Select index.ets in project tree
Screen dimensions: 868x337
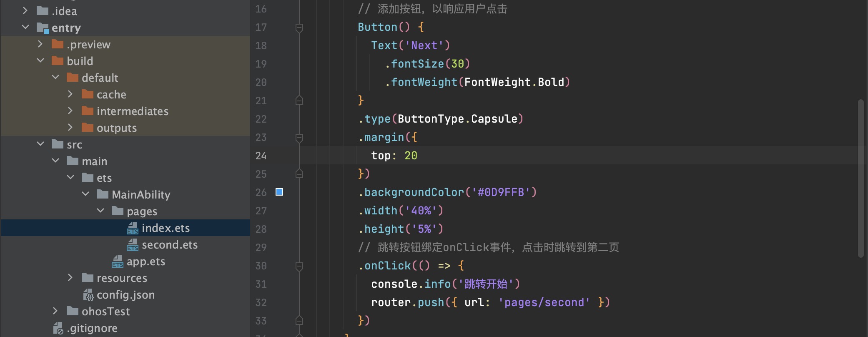[166, 228]
